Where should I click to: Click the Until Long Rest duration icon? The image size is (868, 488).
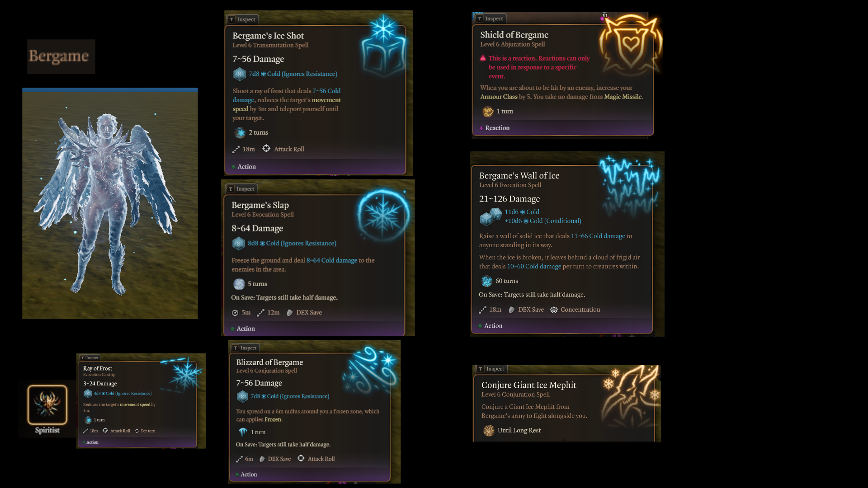[489, 430]
